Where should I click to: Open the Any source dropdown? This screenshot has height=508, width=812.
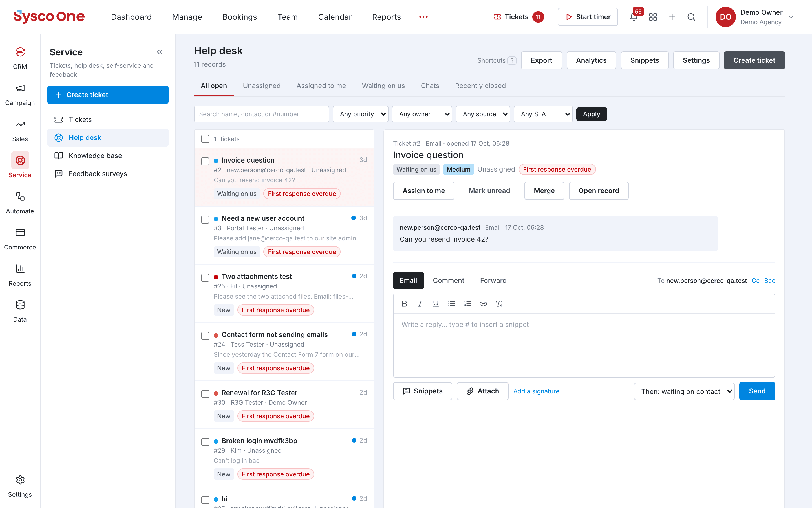[483, 114]
